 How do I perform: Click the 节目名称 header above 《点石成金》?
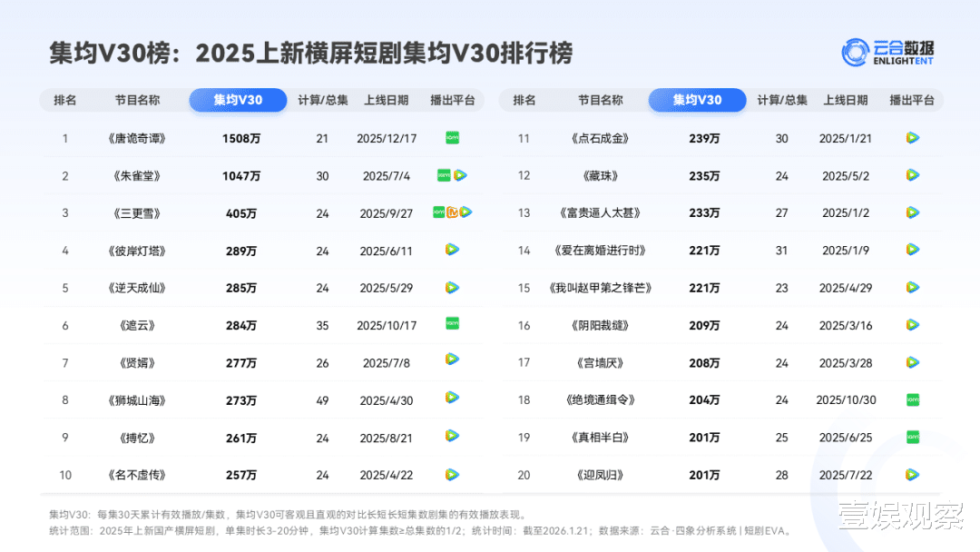pyautogui.click(x=601, y=100)
